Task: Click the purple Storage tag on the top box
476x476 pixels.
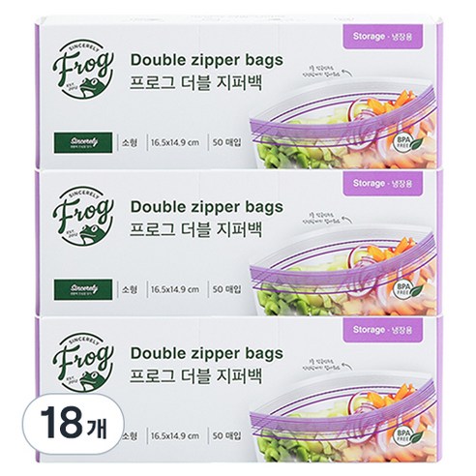Action: [382, 37]
